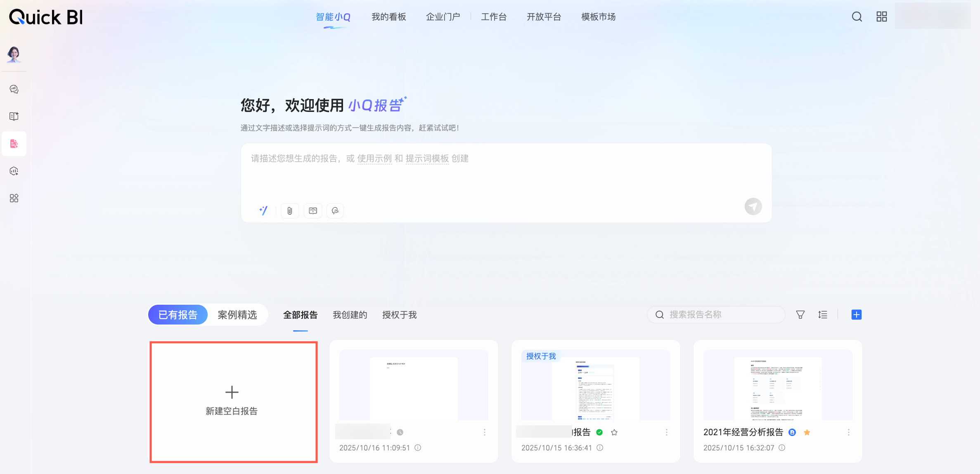The height and width of the screenshot is (474, 980).
Task: Star the 授权于我 report card
Action: tap(614, 432)
